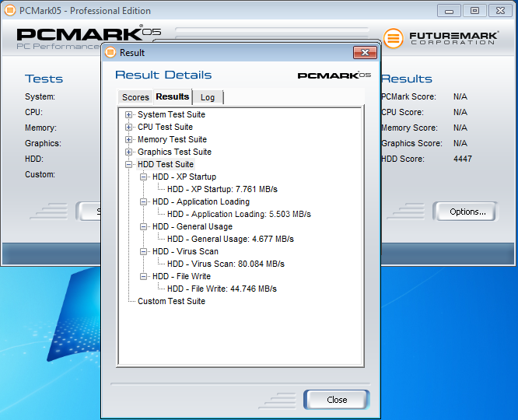Select the HDD - Virus Scan parent row
Image resolution: width=518 pixels, height=420 pixels.
[185, 251]
